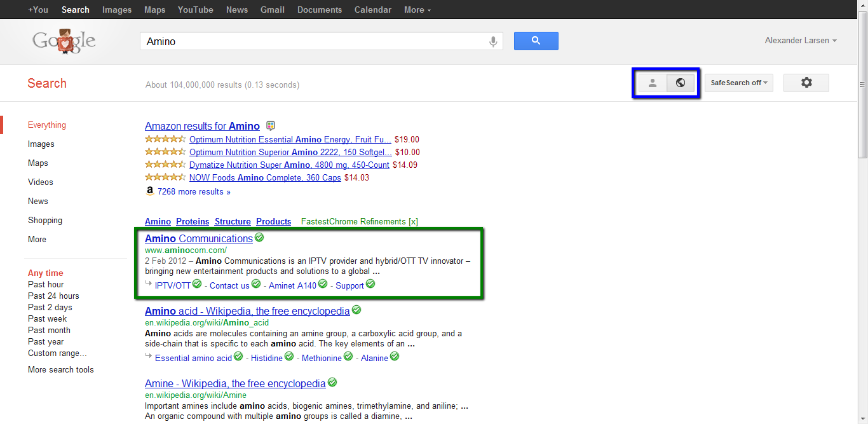
Task: Open +You in the top bar
Action: tap(38, 10)
